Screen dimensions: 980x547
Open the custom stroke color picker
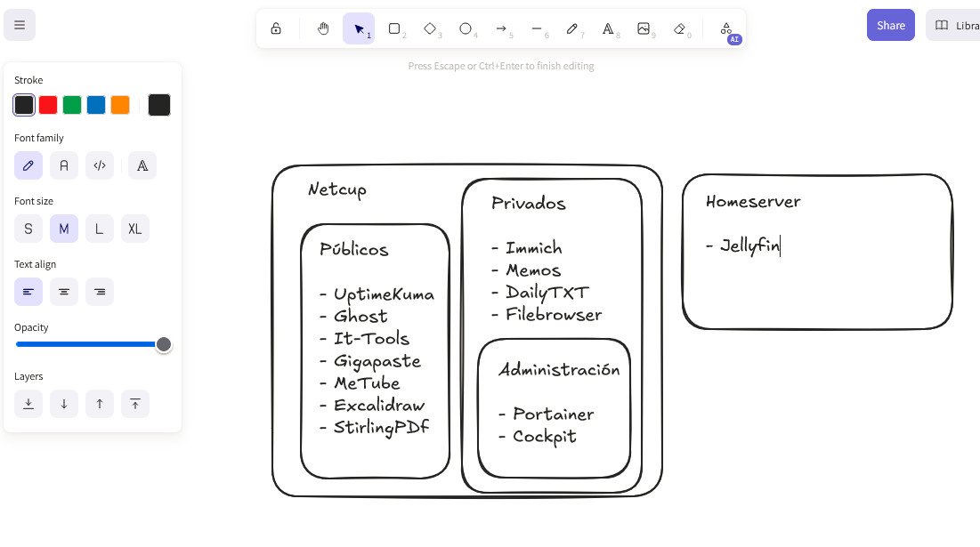tap(159, 105)
